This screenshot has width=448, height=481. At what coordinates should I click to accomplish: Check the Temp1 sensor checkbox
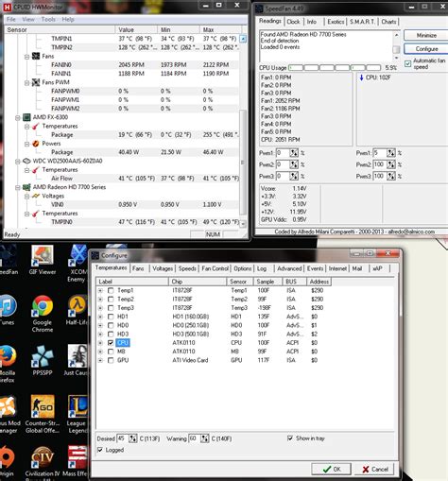point(111,290)
